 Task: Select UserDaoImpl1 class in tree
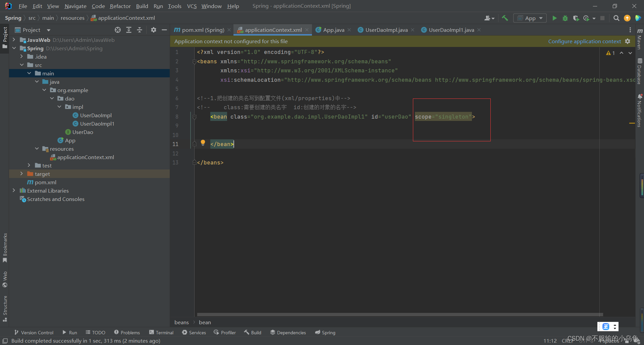(x=97, y=124)
